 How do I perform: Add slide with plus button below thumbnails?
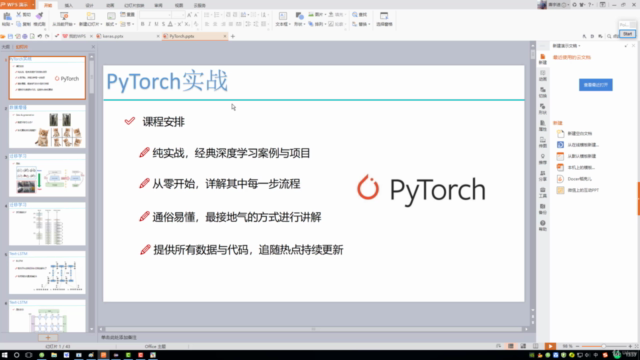point(48,338)
